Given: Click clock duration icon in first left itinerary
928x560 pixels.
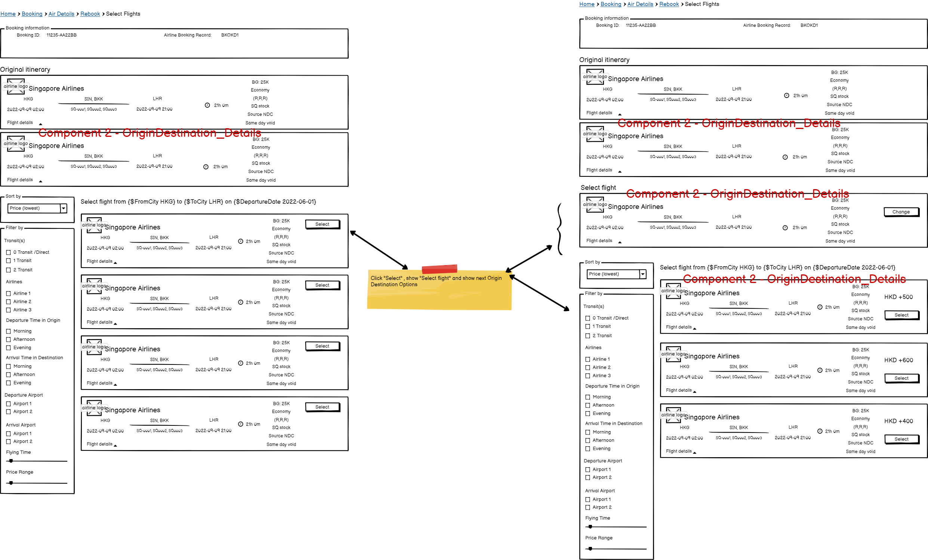Looking at the screenshot, I should (x=207, y=105).
